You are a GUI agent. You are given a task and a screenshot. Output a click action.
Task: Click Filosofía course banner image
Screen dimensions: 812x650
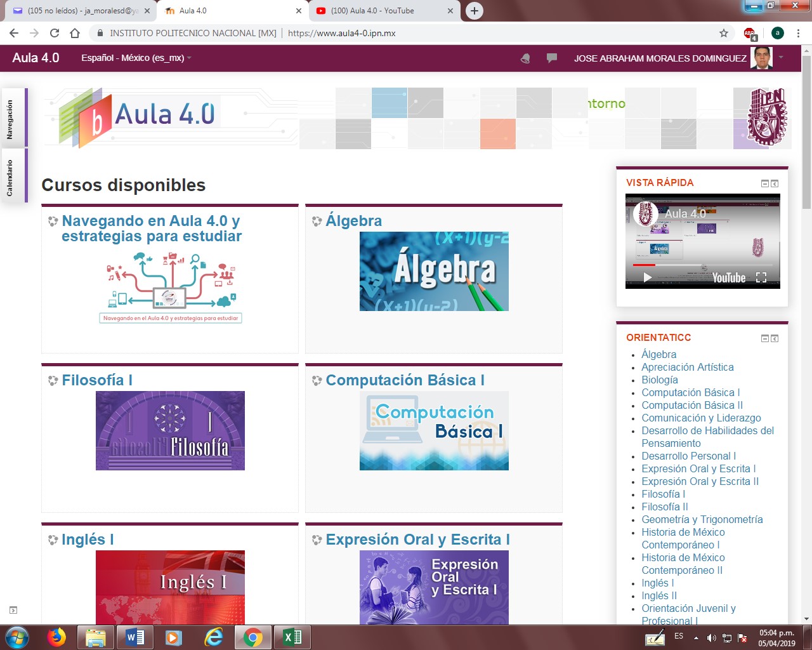click(170, 430)
